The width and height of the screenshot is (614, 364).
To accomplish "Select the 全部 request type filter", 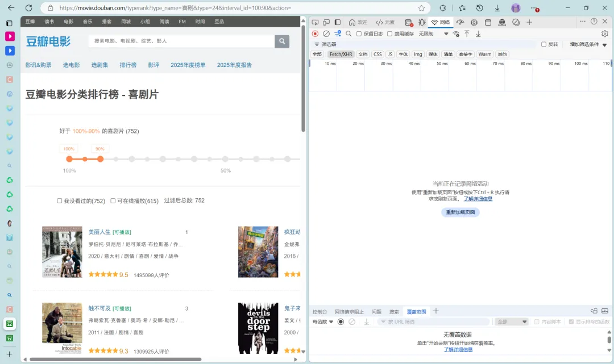I will click(x=317, y=55).
